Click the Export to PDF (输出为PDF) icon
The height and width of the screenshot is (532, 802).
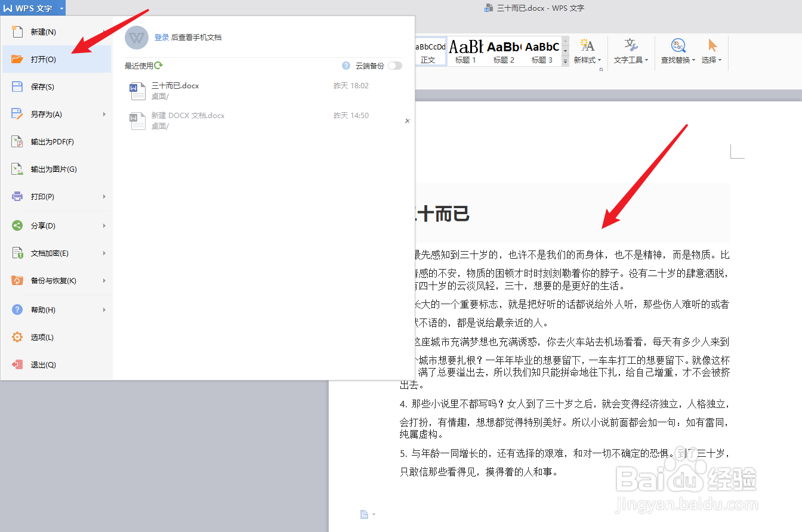click(x=18, y=141)
